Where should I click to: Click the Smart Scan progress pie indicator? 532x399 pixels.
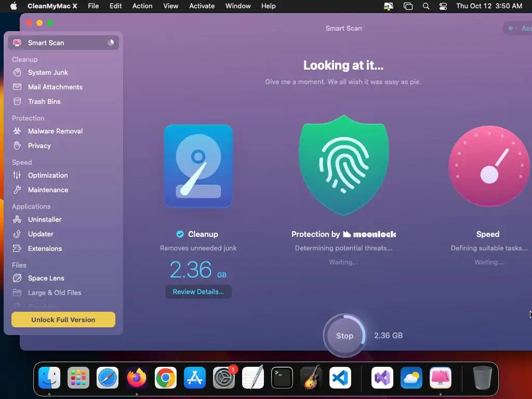click(111, 43)
